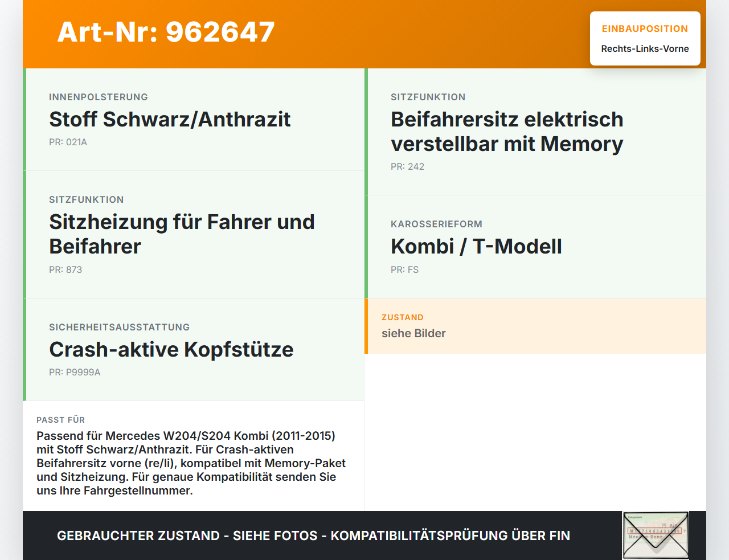
Task: Select the INNENPOLSTERUNG section header
Action: click(x=98, y=97)
